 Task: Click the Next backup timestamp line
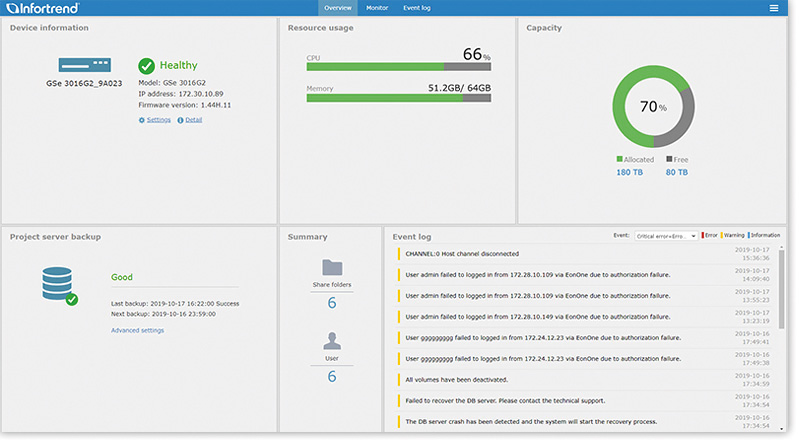point(163,314)
